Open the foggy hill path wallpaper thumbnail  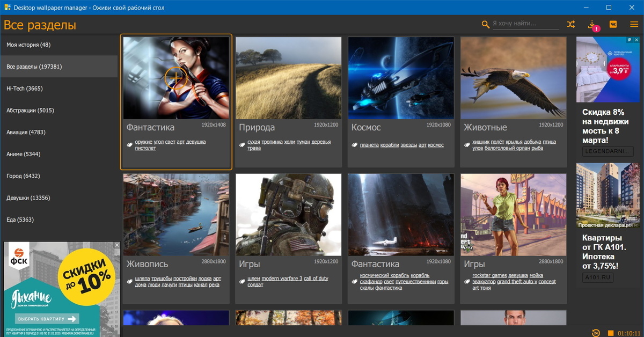tap(289, 78)
